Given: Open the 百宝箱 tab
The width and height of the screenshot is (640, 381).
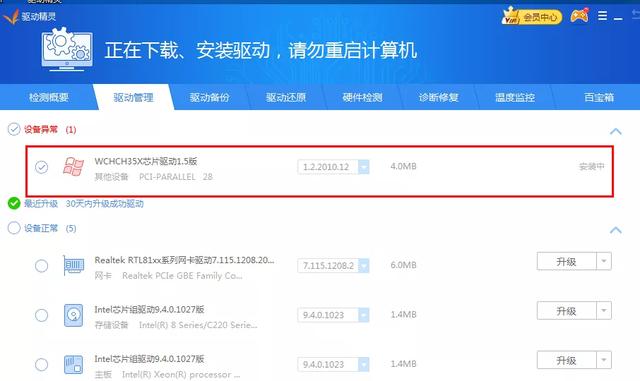Looking at the screenshot, I should (x=599, y=97).
